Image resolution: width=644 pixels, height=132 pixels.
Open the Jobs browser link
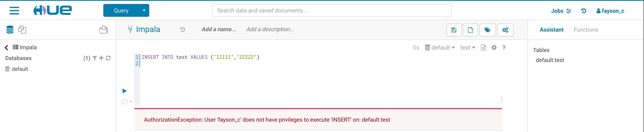(561, 11)
